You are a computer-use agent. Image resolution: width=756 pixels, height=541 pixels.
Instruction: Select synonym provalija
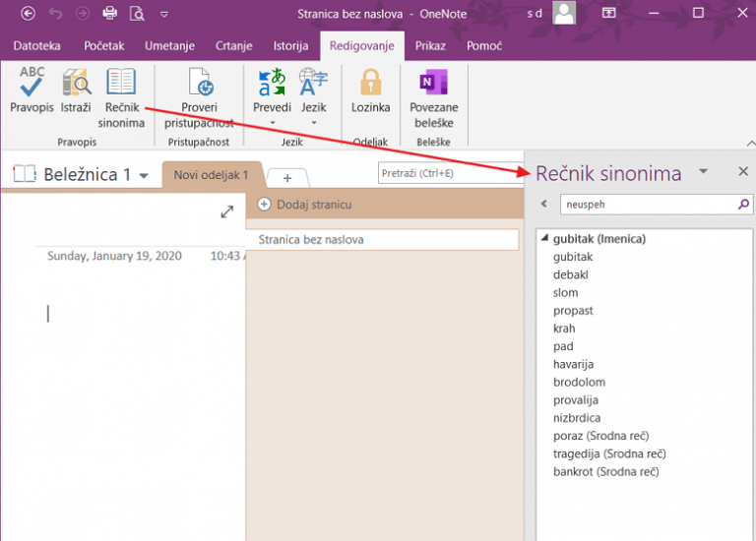tap(576, 400)
